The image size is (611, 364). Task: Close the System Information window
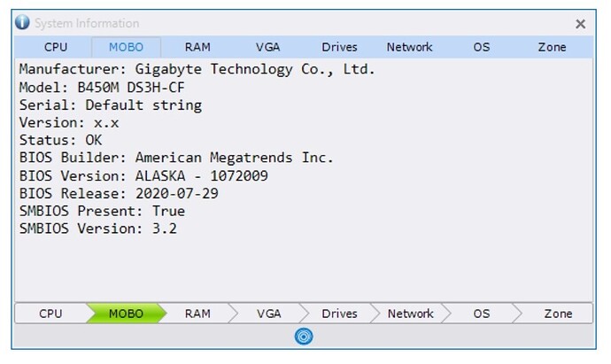point(580,24)
